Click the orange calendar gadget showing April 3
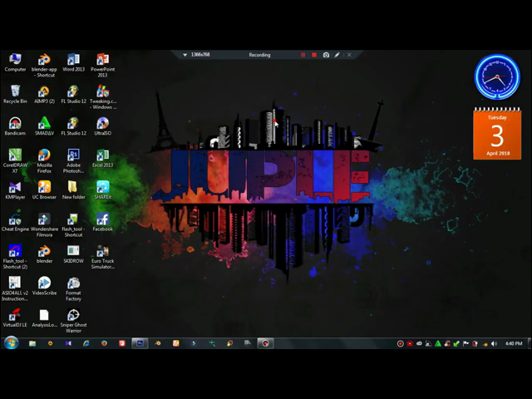532x399 pixels. click(497, 133)
